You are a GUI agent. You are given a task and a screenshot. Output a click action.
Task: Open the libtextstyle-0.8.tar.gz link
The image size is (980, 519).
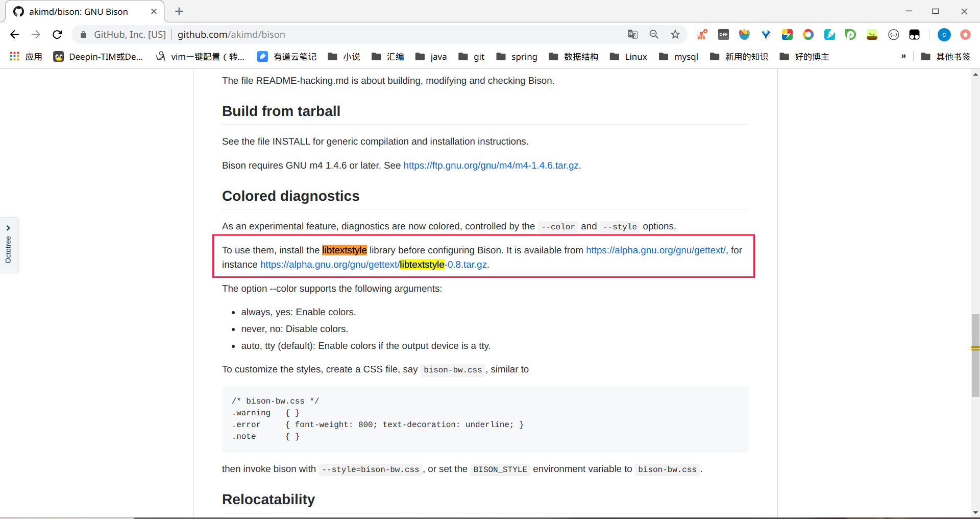click(x=374, y=265)
